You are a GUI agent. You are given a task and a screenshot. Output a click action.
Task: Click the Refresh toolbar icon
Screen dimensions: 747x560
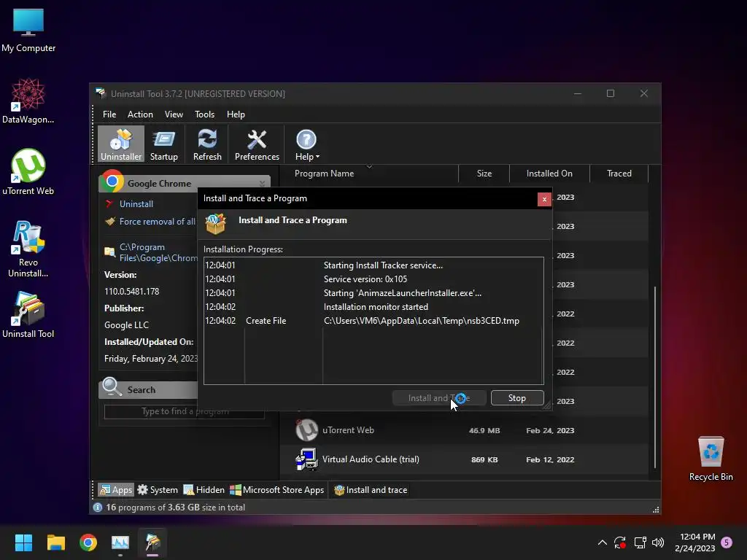pyautogui.click(x=207, y=144)
